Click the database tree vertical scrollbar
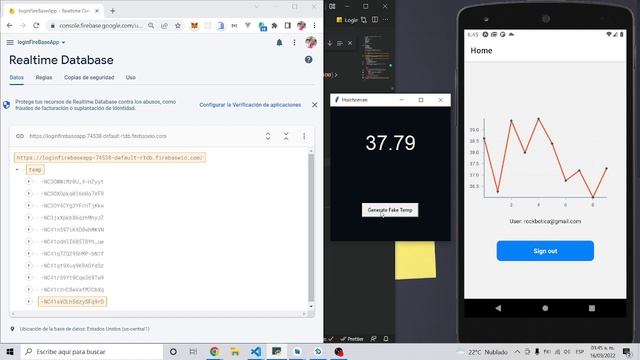Image resolution: width=640 pixels, height=360 pixels. [x=311, y=227]
